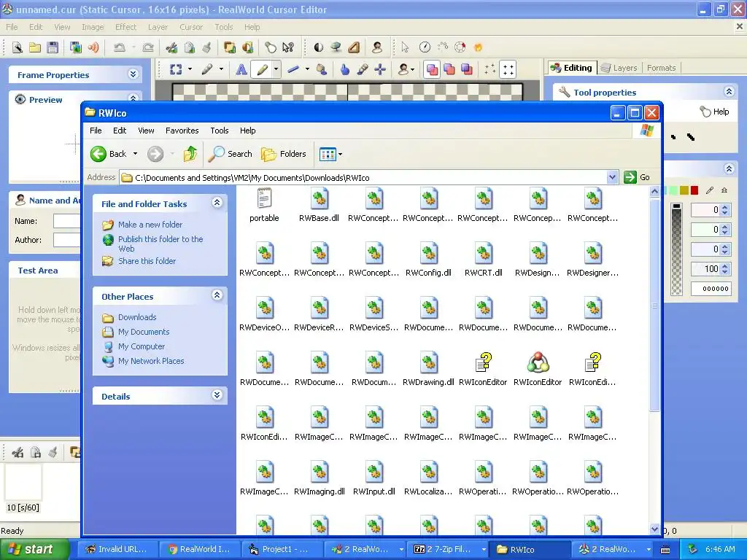Click the vertical alpha gradient slider
The height and width of the screenshot is (560, 747).
coord(676,249)
